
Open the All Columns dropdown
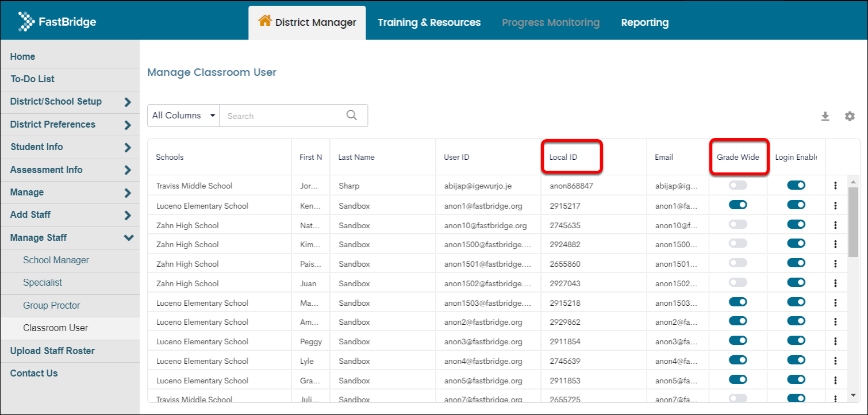coord(183,116)
